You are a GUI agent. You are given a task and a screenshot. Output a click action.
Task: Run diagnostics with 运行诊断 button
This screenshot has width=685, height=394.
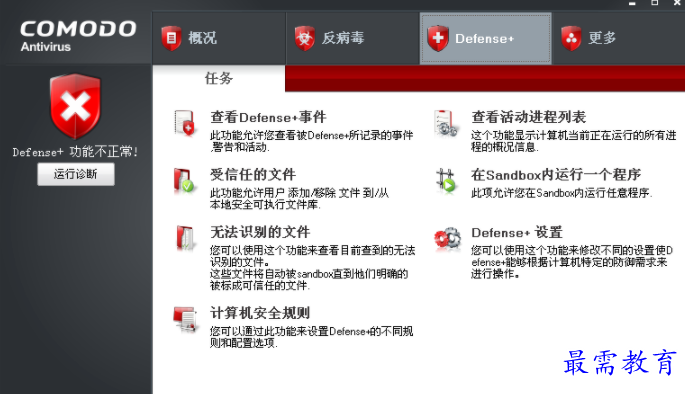point(76,174)
